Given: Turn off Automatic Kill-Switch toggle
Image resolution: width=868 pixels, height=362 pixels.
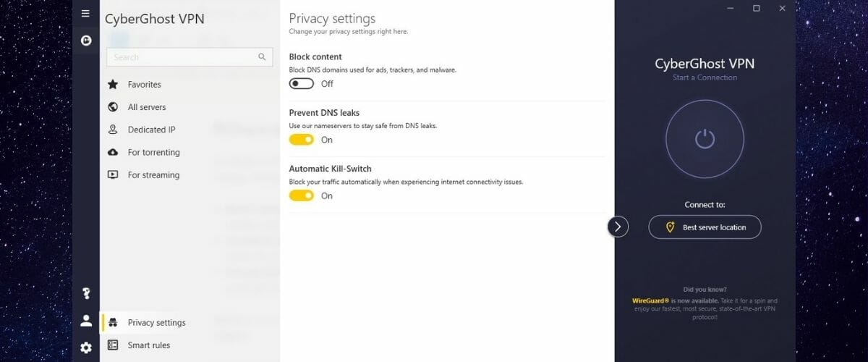Looking at the screenshot, I should (302, 195).
